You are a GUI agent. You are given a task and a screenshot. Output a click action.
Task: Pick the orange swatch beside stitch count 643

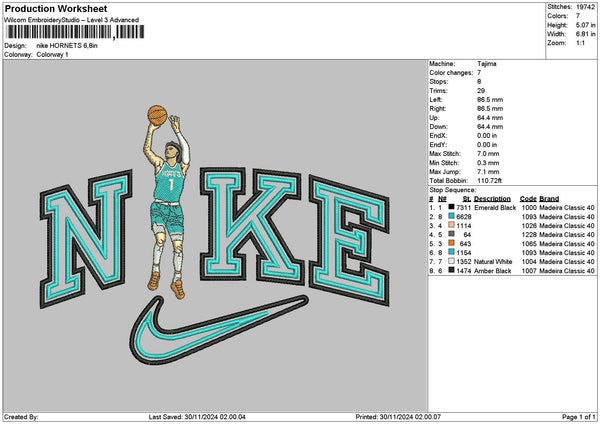(x=451, y=243)
